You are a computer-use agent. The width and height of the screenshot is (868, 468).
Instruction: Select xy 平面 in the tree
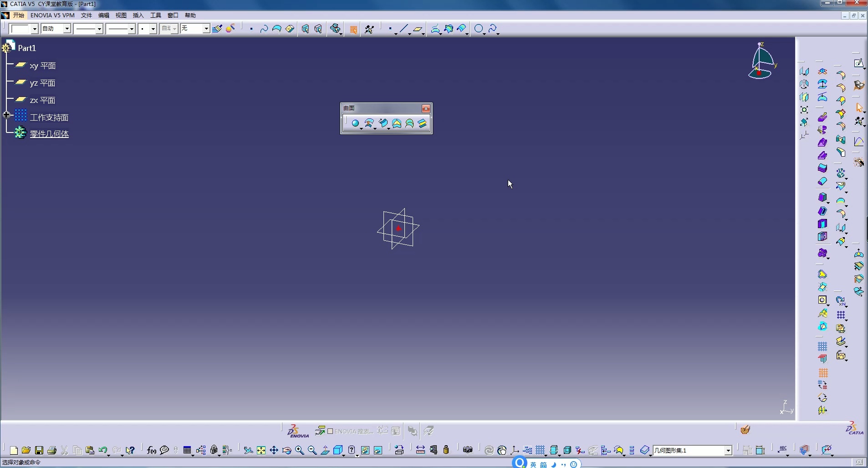[x=42, y=66]
